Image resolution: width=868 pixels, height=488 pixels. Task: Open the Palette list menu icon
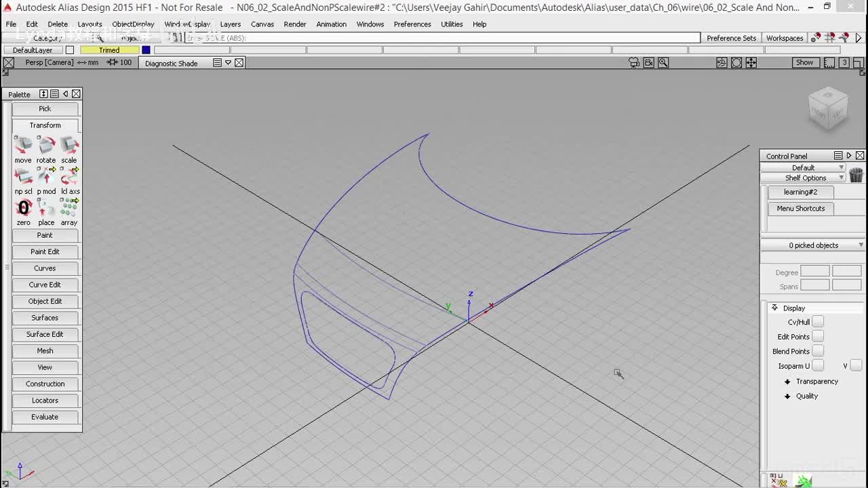pyautogui.click(x=54, y=94)
